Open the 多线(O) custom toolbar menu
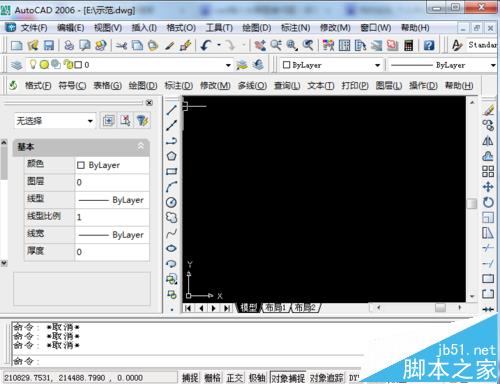Image resolution: width=500 pixels, height=384 pixels. pyautogui.click(x=252, y=86)
